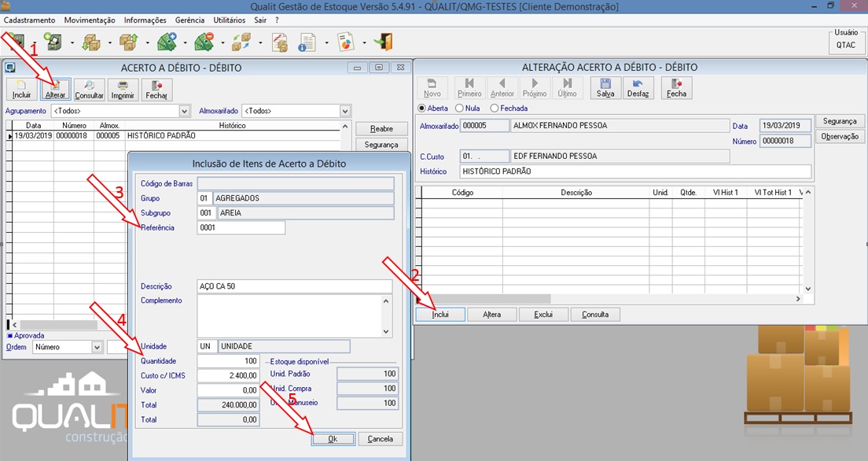Click Complemento scrollbar down arrow
The height and width of the screenshot is (461, 868).
click(386, 331)
